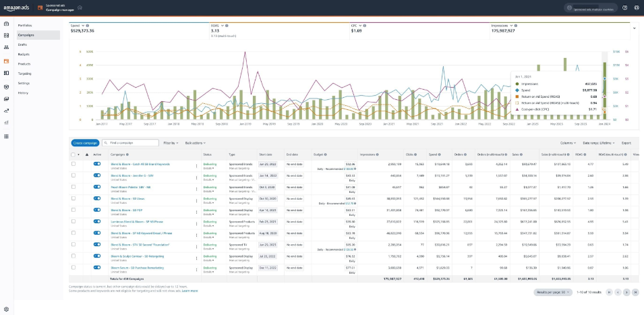
Task: Go to next results page arrow
Action: [626, 293]
